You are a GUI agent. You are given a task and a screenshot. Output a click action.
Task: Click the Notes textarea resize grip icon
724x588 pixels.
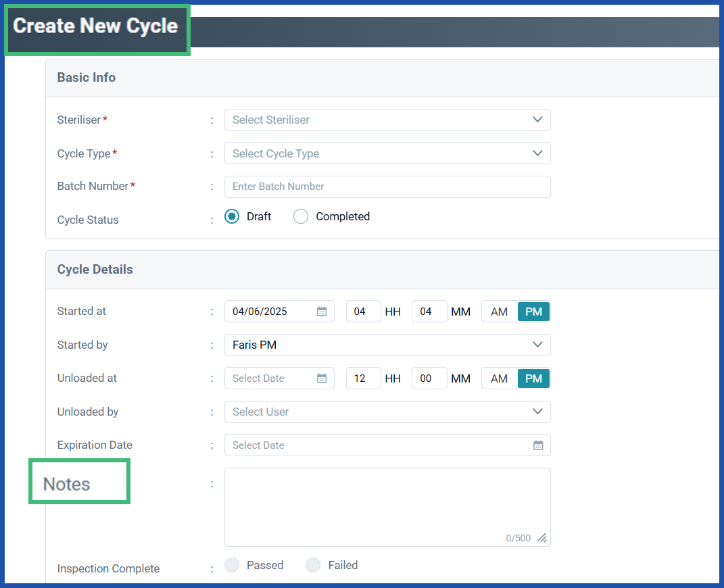tap(541, 538)
